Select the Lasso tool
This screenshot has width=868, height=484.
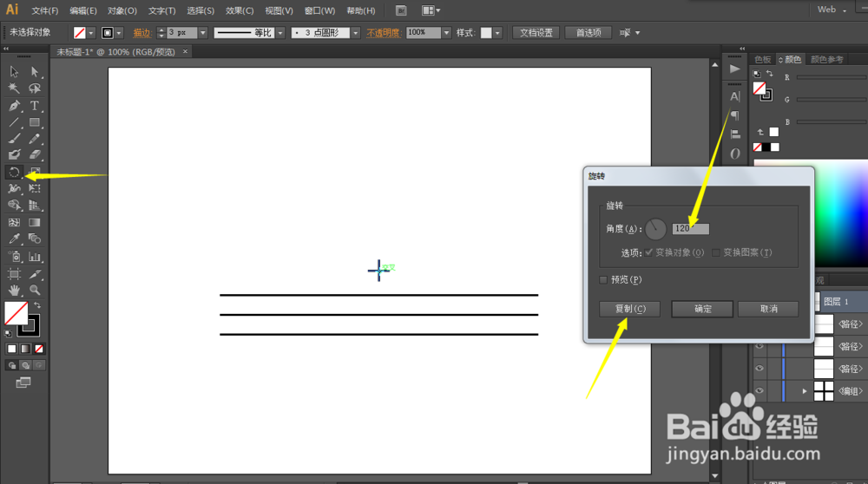(35, 88)
